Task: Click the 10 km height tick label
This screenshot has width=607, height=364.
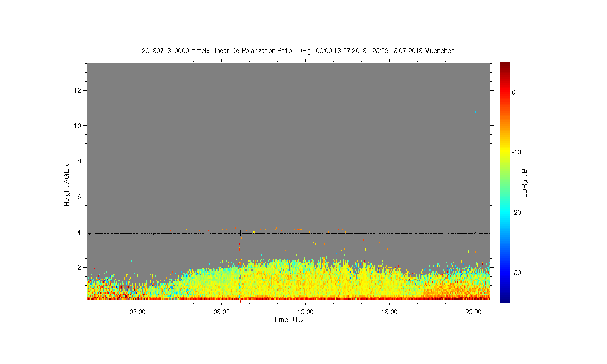Action: click(x=78, y=125)
